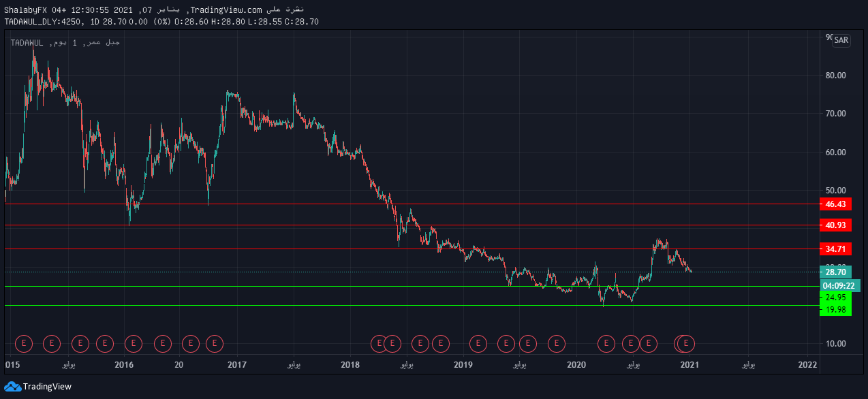Click the O:28.60 open value
The height and width of the screenshot is (399, 868).
tap(192, 22)
